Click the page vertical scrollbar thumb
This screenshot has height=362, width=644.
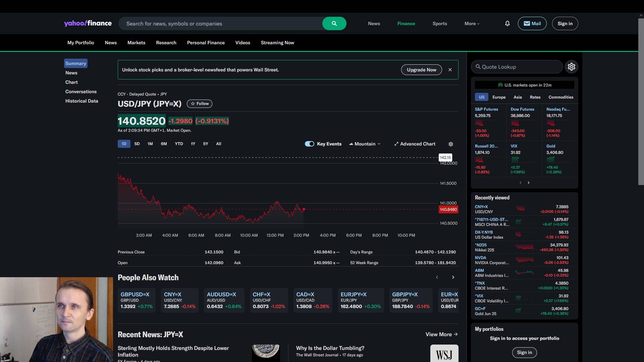(x=641, y=101)
